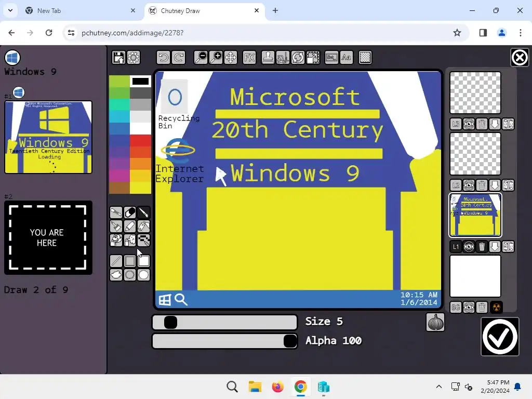Select the wide flat brush tool
The height and width of the screenshot is (399, 532).
click(x=116, y=227)
